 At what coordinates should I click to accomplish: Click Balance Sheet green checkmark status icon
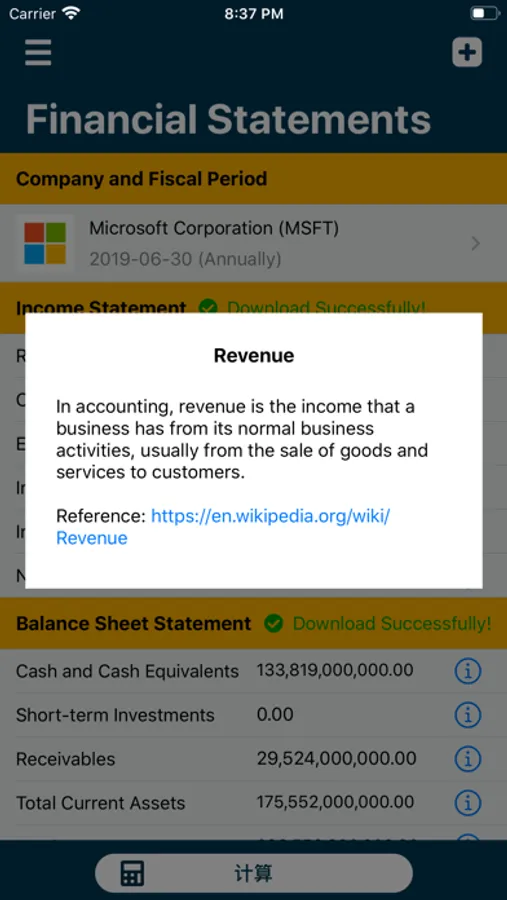click(273, 623)
